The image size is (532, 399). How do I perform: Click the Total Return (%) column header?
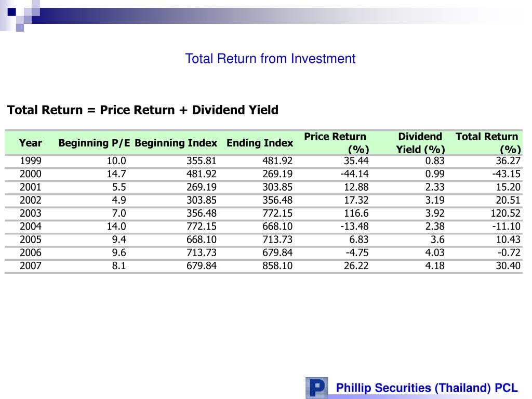(x=487, y=143)
